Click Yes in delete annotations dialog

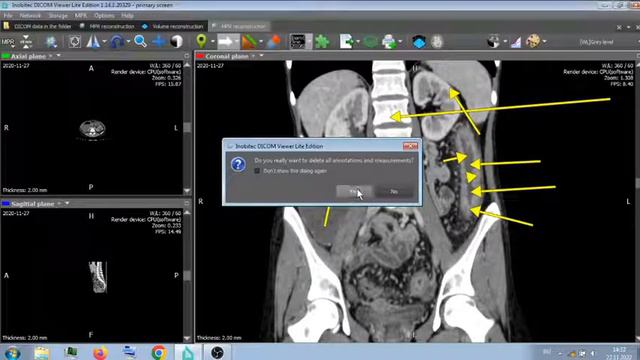click(x=353, y=191)
